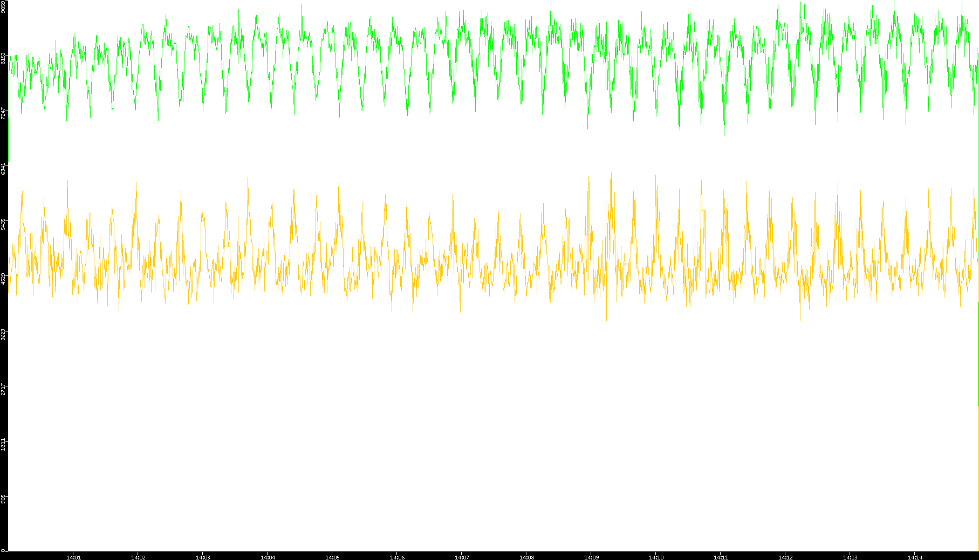Click the 14:12 time axis label

(x=785, y=557)
